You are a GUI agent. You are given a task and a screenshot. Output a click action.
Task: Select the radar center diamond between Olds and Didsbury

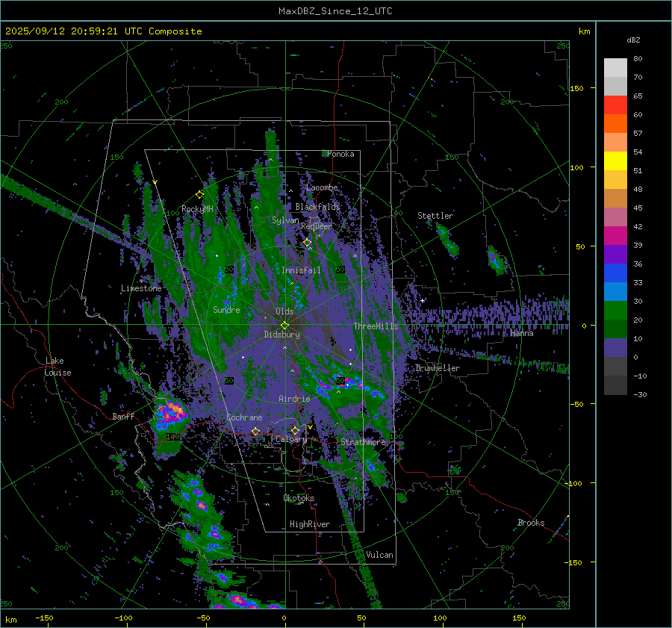(284, 326)
